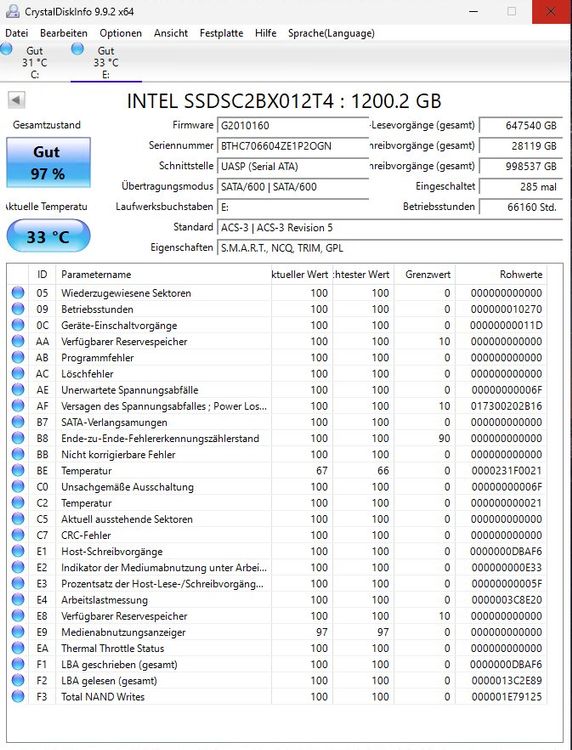572x750 pixels.
Task: Click the CrystalDiskInfo app icon in title bar
Action: (12, 11)
